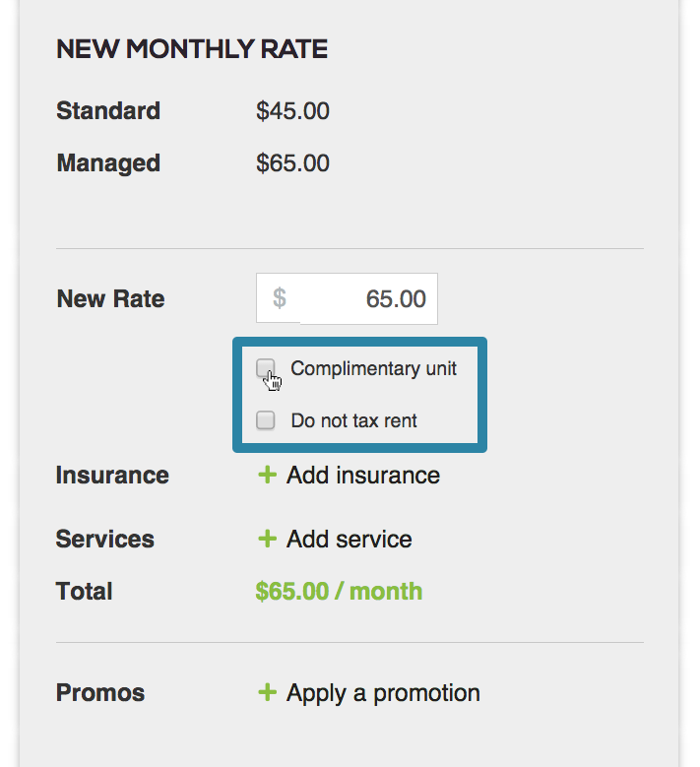The height and width of the screenshot is (767, 700).
Task: Check the Do not tax rent box
Action: coord(266,420)
